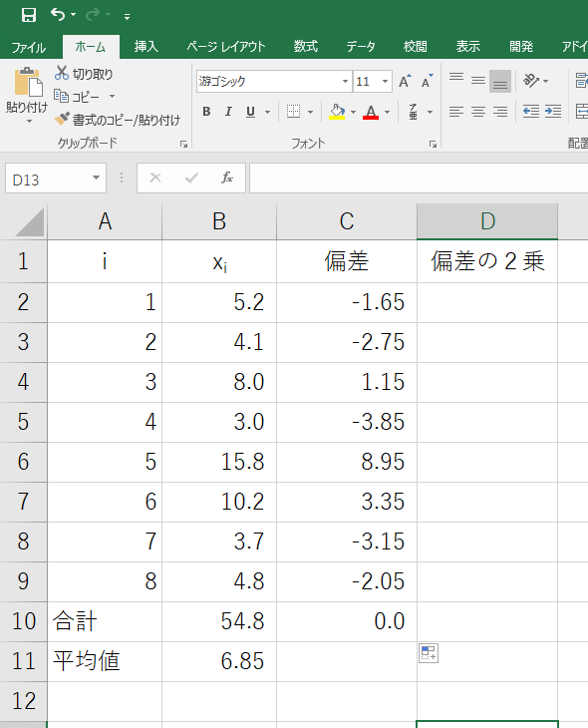Switch to the 挿入 tab
This screenshot has width=588, height=728.
(147, 47)
